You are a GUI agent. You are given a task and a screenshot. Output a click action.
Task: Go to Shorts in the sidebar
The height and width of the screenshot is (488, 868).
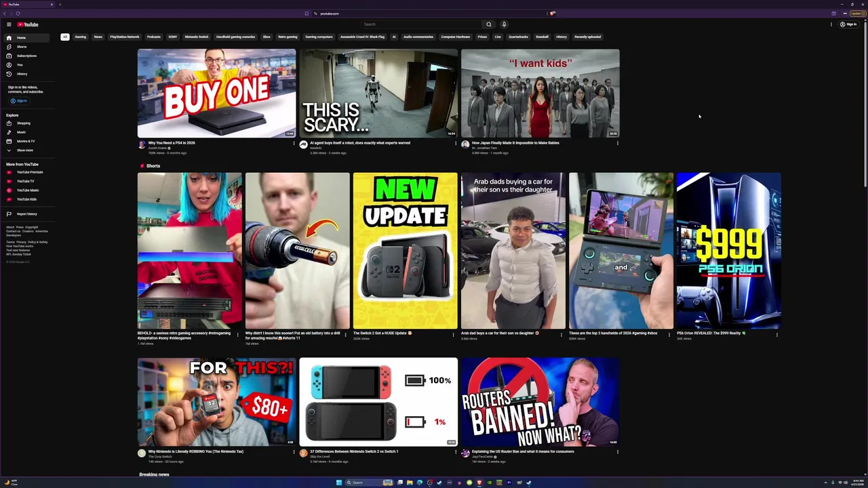(26, 47)
